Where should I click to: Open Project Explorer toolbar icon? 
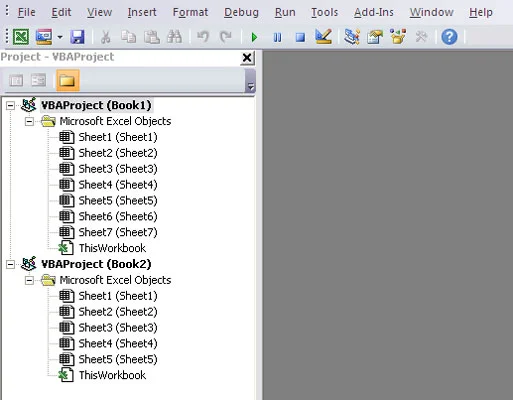point(352,37)
